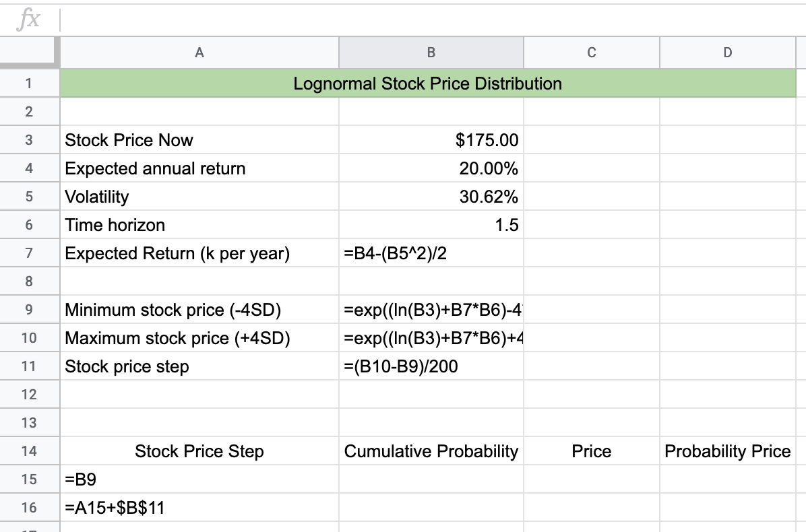This screenshot has height=532, width=806.
Task: Select column D header
Action: coord(728,53)
